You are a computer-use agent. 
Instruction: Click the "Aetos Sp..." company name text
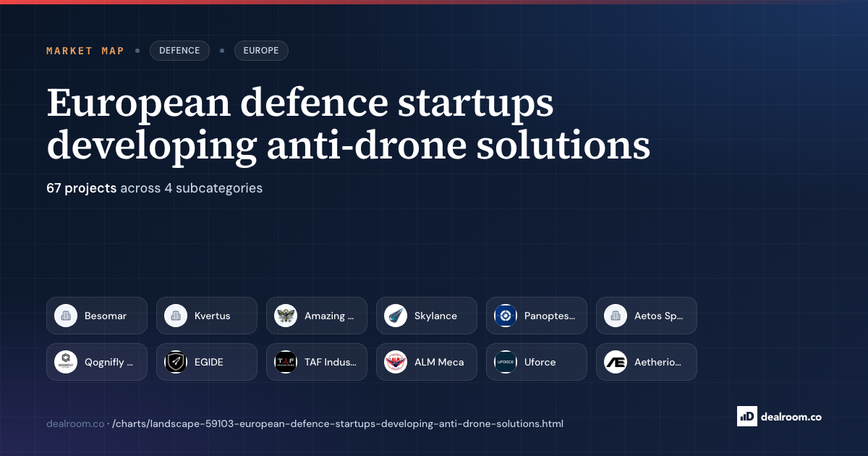click(658, 316)
